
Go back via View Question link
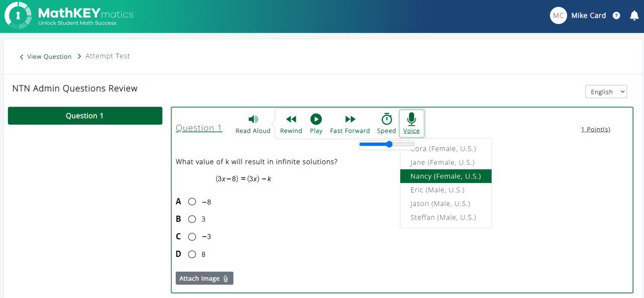[46, 57]
